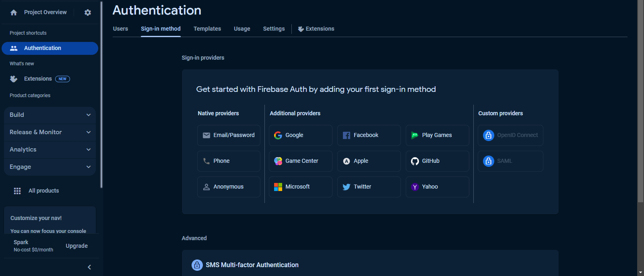The height and width of the screenshot is (276, 644).
Task: Click the Yahoo logo icon
Action: (x=415, y=187)
